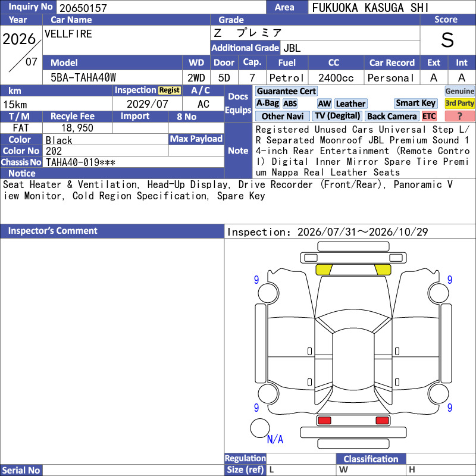Select the TV (Degital) badge
The height and width of the screenshot is (476, 476).
pyautogui.click(x=337, y=116)
